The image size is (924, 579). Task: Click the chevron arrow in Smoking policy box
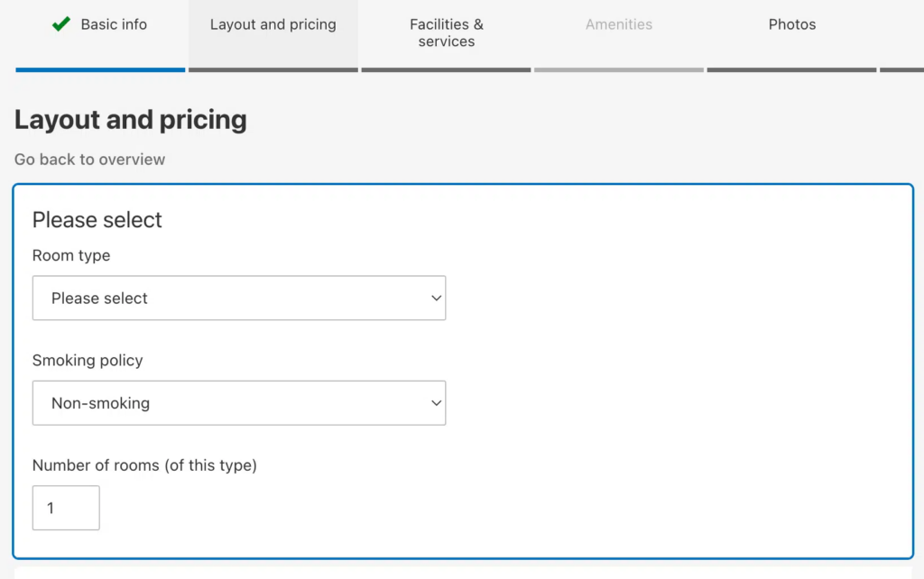pyautogui.click(x=436, y=403)
